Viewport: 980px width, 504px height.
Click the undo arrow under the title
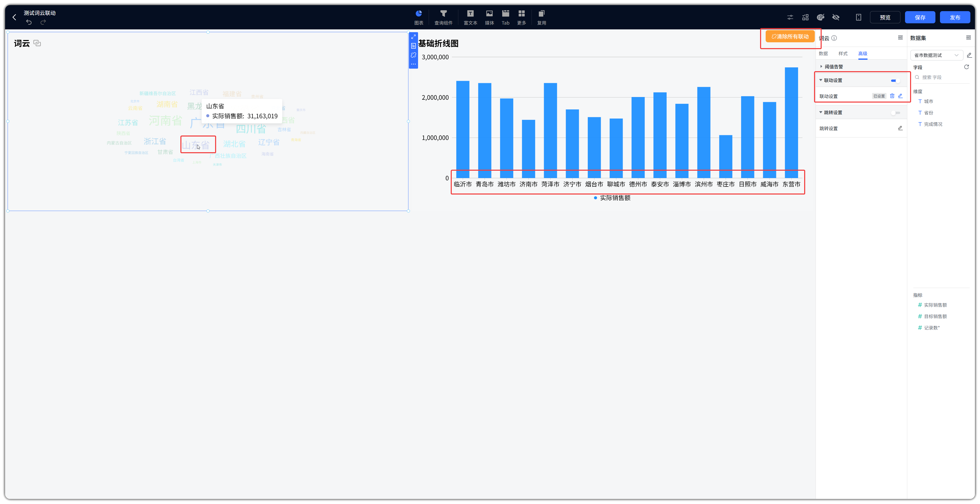click(x=29, y=22)
